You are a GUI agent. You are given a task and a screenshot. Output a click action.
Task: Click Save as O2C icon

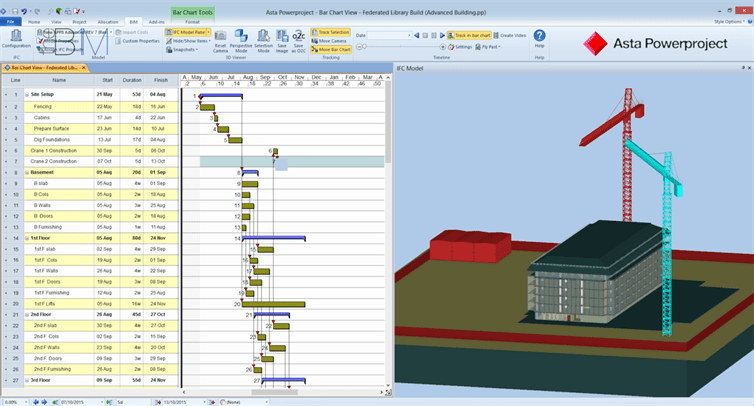point(299,40)
